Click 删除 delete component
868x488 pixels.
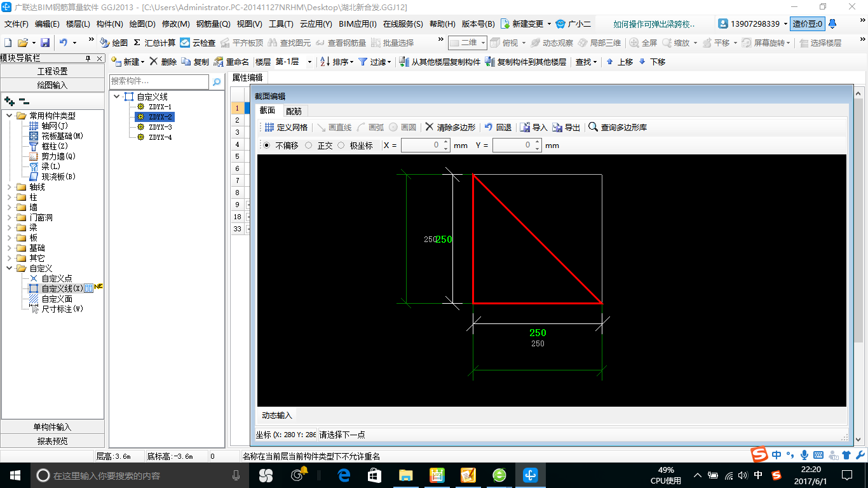163,62
